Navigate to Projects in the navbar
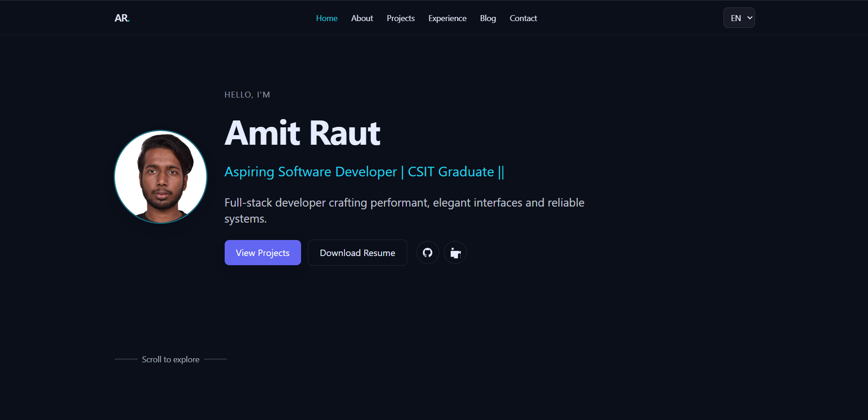The width and height of the screenshot is (868, 420). tap(401, 18)
